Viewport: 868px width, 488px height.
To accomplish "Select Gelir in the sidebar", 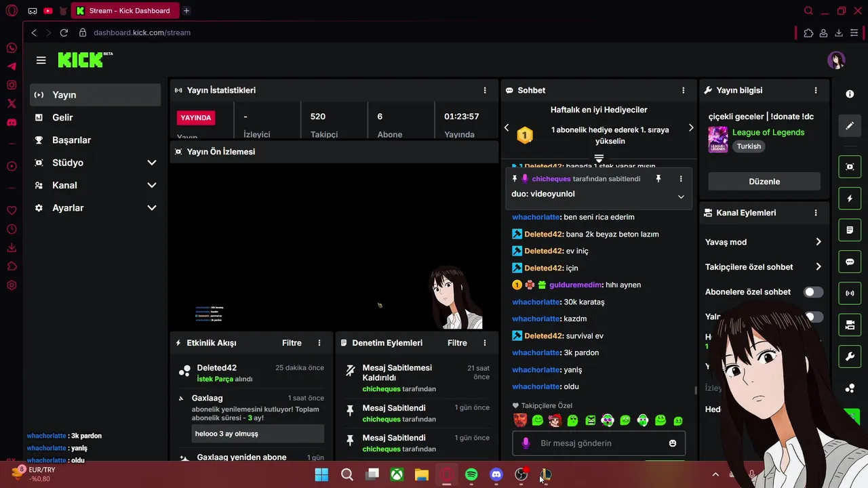I will click(x=95, y=117).
